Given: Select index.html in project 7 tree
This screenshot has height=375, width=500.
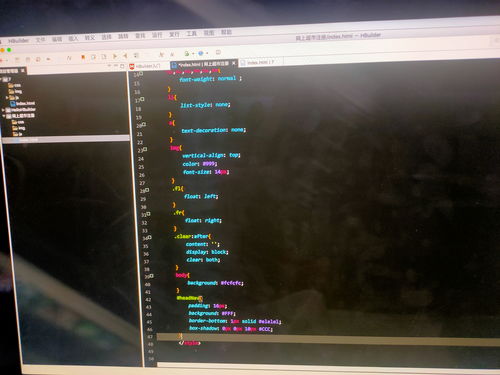Looking at the screenshot, I should tap(23, 103).
